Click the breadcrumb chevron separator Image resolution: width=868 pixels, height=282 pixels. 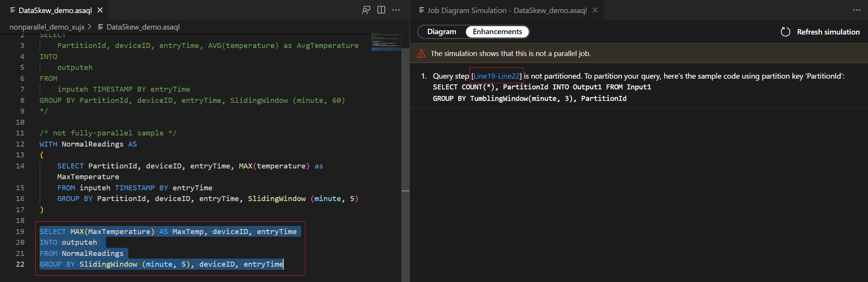click(89, 27)
